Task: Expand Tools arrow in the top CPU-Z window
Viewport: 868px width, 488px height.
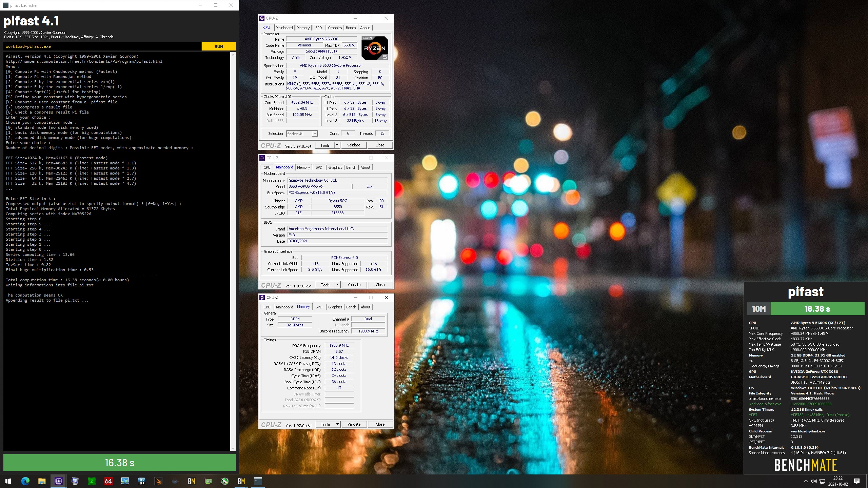Action: coord(337,145)
